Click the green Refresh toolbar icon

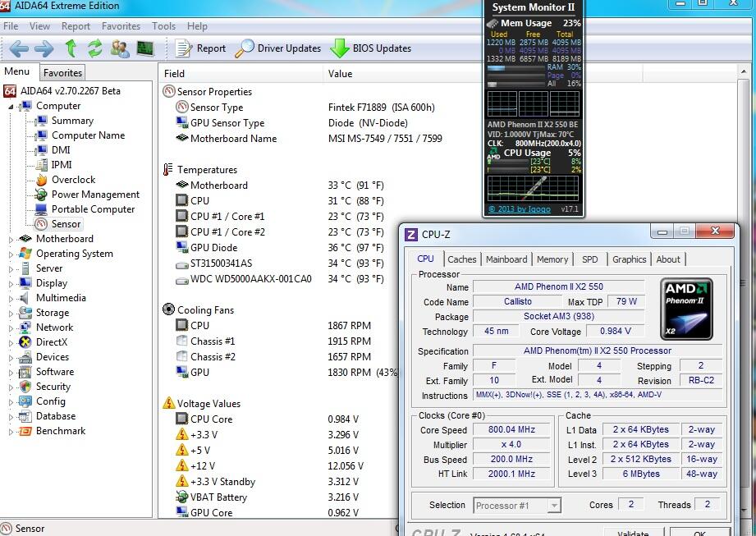tap(95, 48)
